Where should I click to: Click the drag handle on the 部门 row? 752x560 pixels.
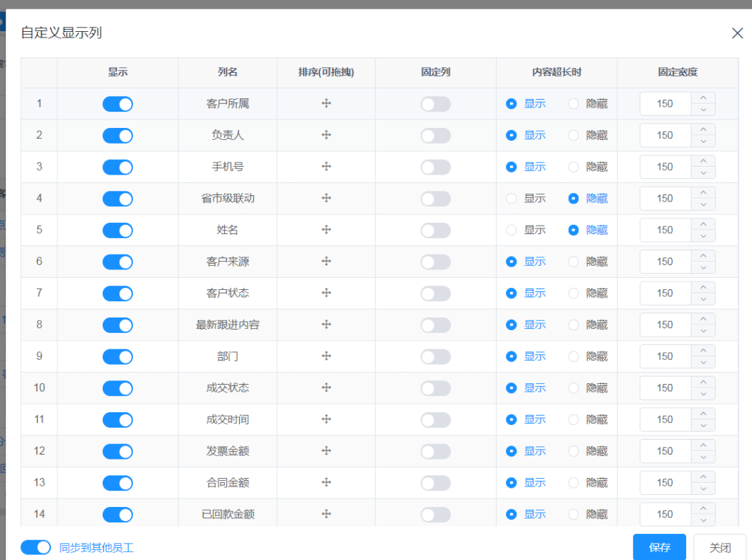(325, 356)
